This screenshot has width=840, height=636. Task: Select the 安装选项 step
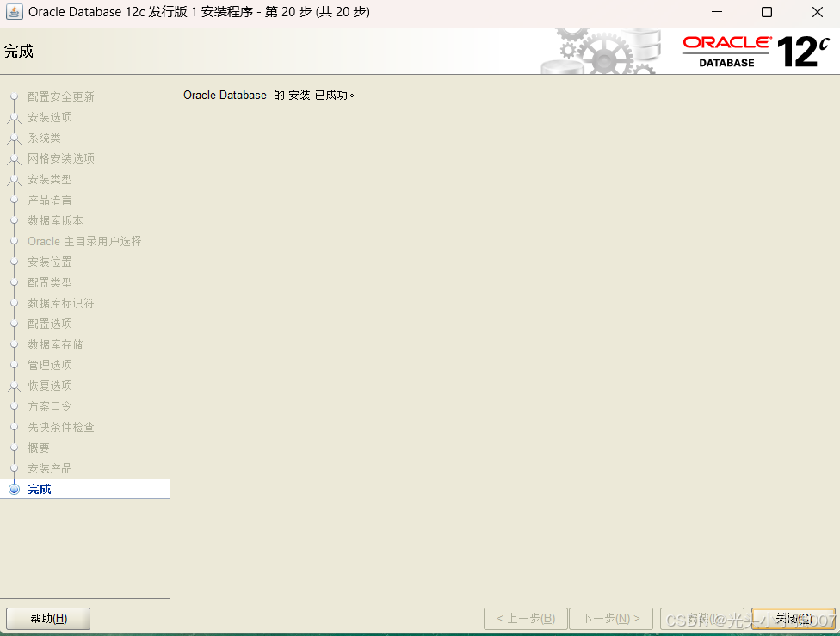[x=50, y=117]
